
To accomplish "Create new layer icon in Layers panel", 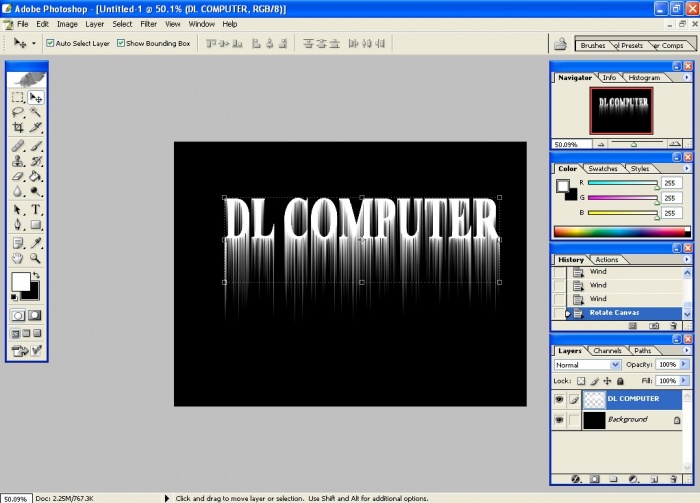I will [654, 479].
